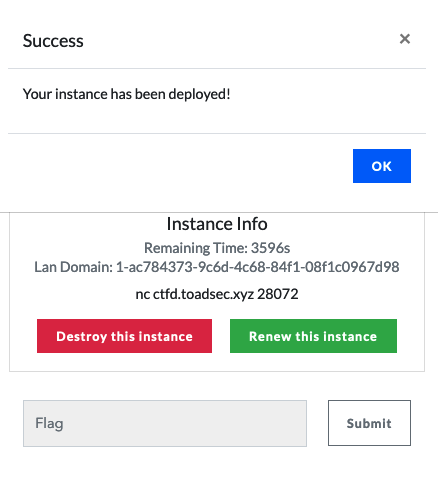Image resolution: width=438 pixels, height=488 pixels.
Task: Click the Instance Info heading
Action: click(217, 224)
